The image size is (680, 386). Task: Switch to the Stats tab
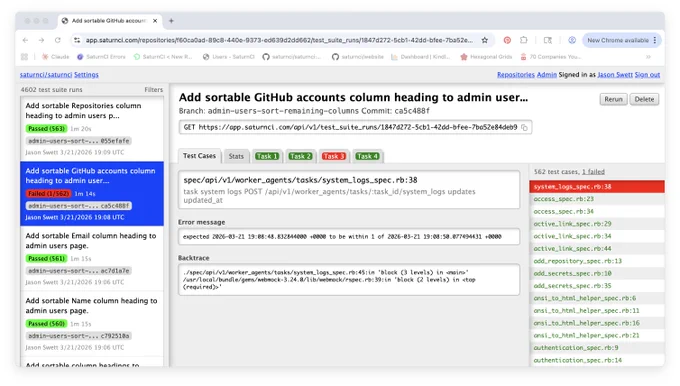(x=236, y=156)
